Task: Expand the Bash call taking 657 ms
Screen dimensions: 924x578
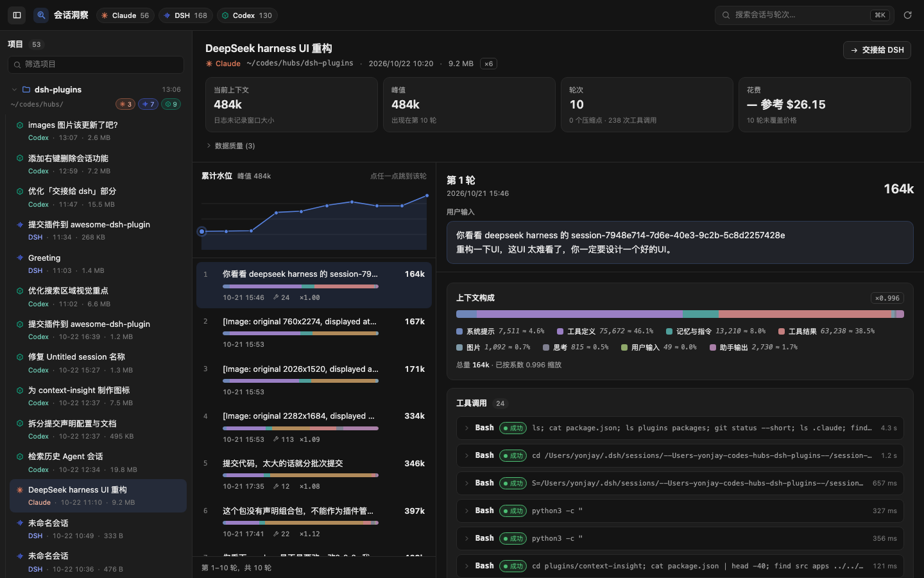Action: [x=680, y=483]
